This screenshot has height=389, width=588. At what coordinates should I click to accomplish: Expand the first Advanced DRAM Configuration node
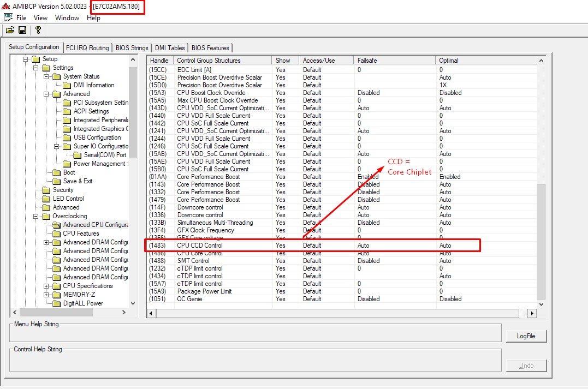click(46, 242)
